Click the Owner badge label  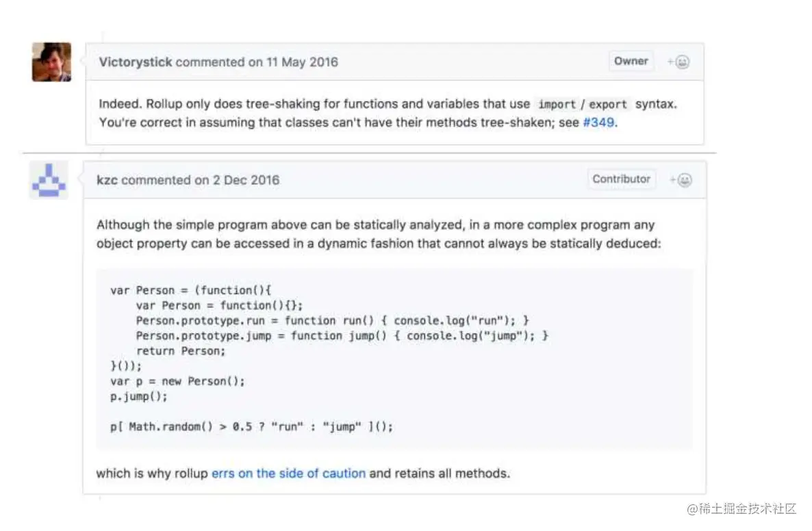[x=631, y=61]
